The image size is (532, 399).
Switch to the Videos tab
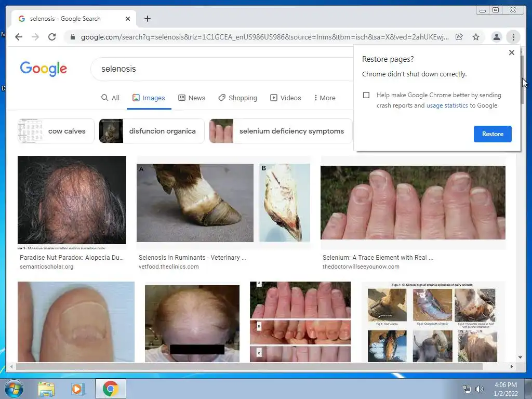285,98
